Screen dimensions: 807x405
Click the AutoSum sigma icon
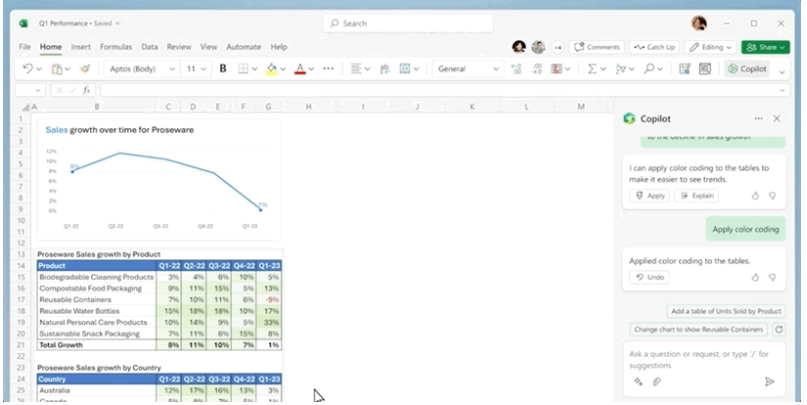pyautogui.click(x=591, y=69)
